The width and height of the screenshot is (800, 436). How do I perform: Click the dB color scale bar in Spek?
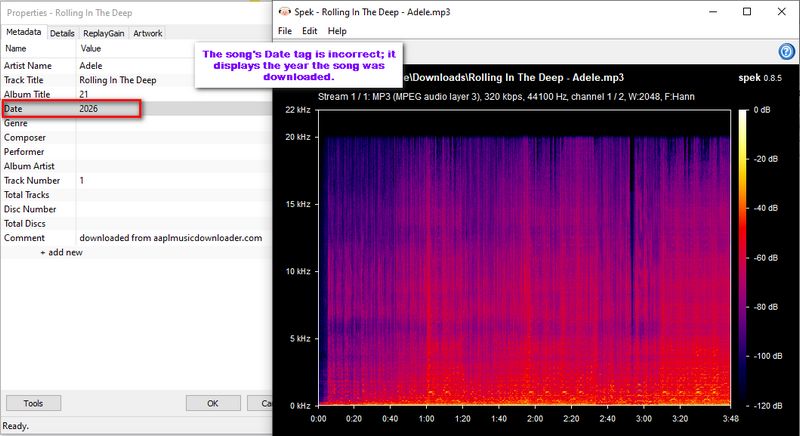click(742, 258)
